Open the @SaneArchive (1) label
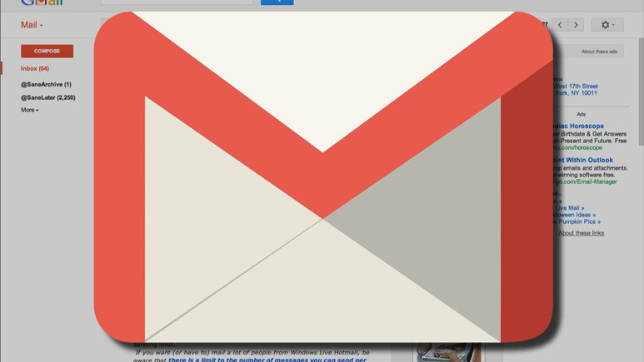Viewport: 644px width, 362px height. point(46,84)
